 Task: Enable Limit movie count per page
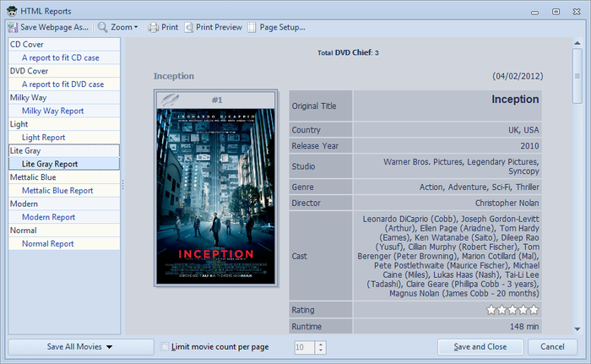(165, 347)
